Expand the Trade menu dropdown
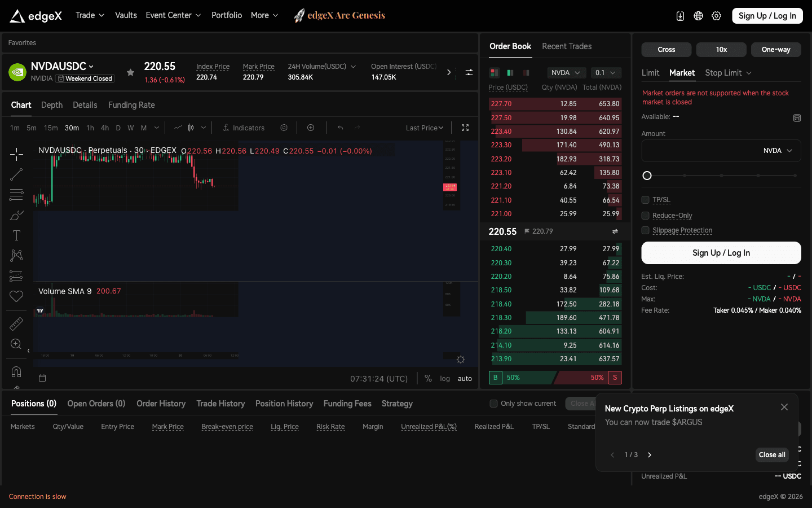This screenshot has height=508, width=812. click(x=90, y=15)
